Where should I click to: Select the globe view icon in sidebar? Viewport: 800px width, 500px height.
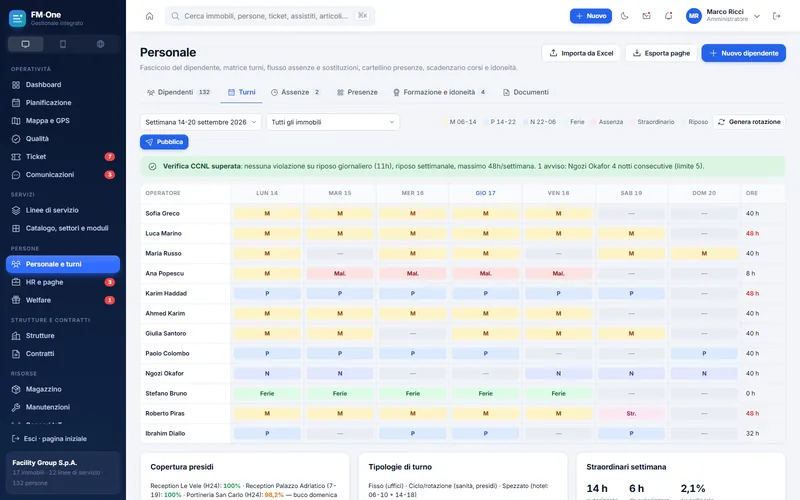coord(101,44)
